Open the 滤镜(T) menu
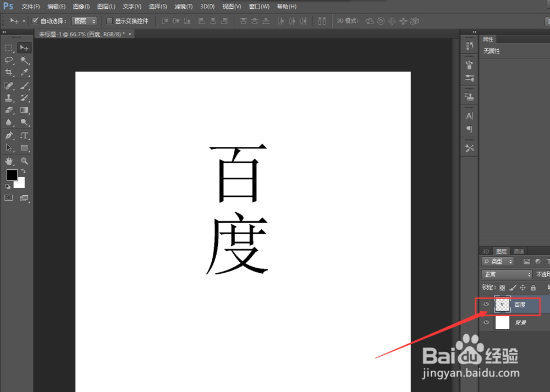The height and width of the screenshot is (392, 550). pos(184,6)
